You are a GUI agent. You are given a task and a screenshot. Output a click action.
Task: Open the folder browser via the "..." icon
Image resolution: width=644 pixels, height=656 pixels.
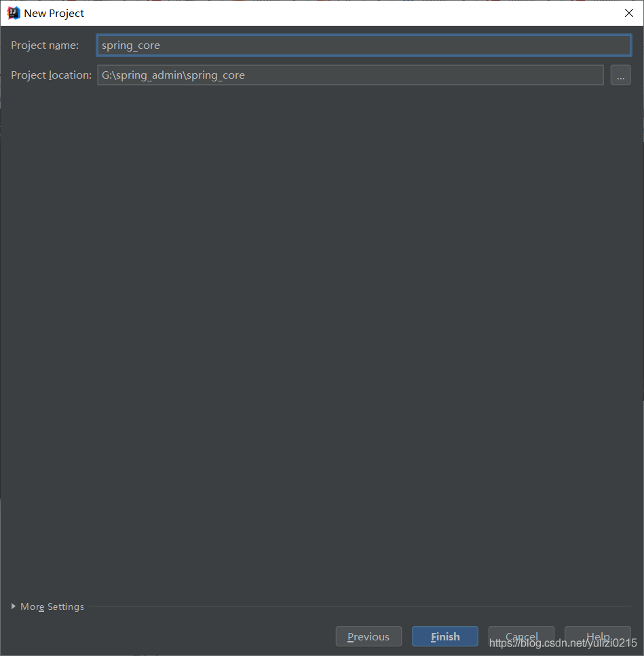[620, 75]
